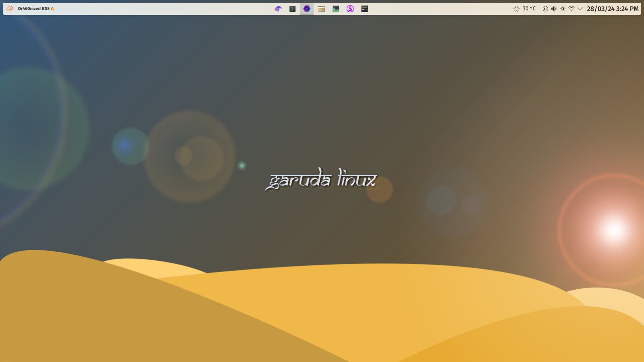Click the 30 °C temperature reading

pos(529,9)
